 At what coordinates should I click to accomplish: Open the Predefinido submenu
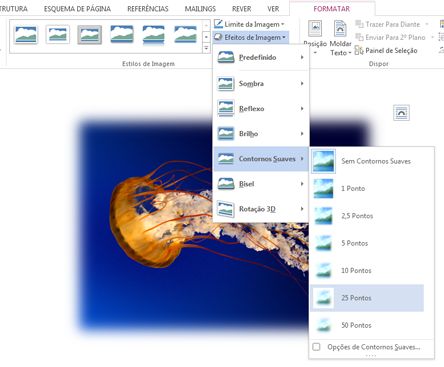(x=261, y=57)
